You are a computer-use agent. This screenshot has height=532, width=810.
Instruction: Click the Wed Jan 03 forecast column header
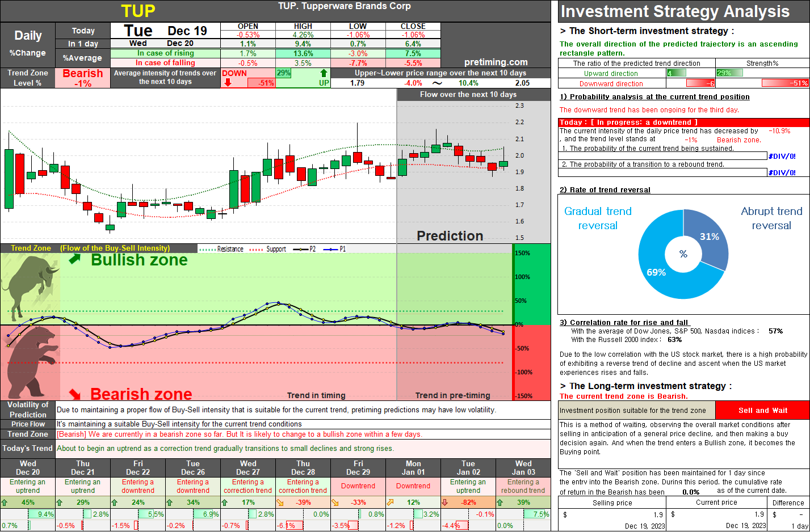pyautogui.click(x=523, y=468)
